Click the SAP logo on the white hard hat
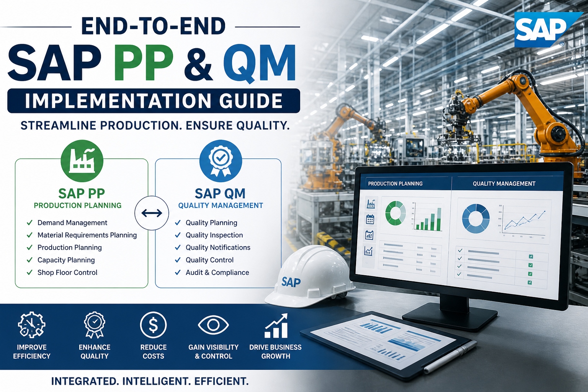The image size is (588, 392). click(291, 282)
